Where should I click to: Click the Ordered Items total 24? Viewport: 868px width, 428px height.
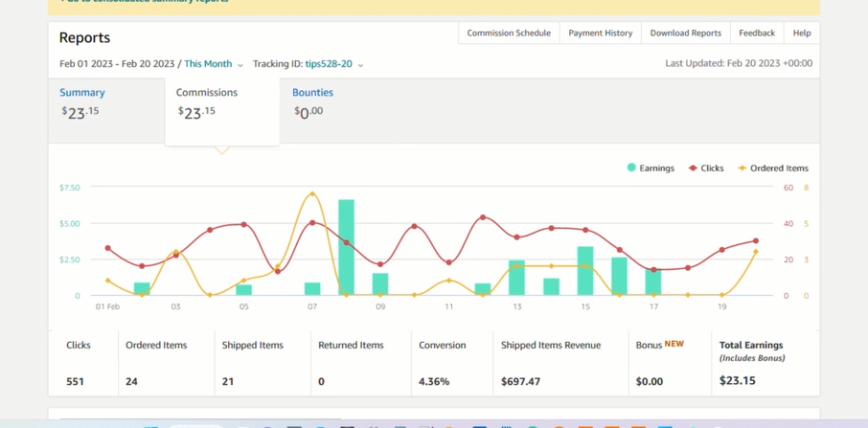pos(131,381)
